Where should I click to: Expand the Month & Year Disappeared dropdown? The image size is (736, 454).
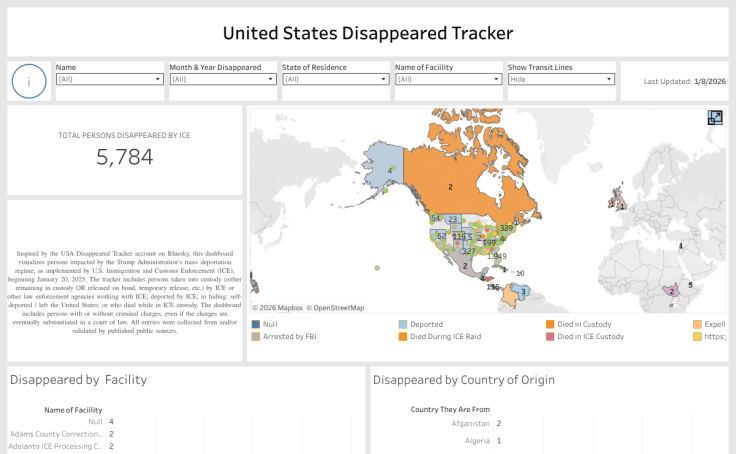point(222,79)
